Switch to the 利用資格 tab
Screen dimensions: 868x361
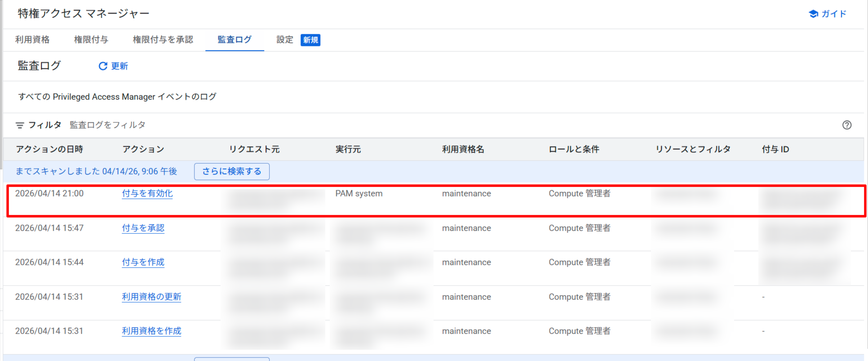[x=32, y=40]
